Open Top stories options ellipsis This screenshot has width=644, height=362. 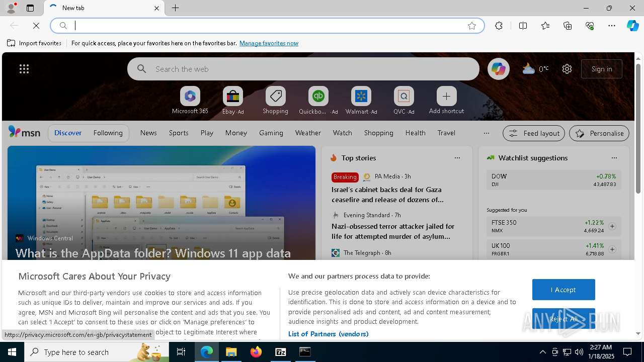pos(457,158)
